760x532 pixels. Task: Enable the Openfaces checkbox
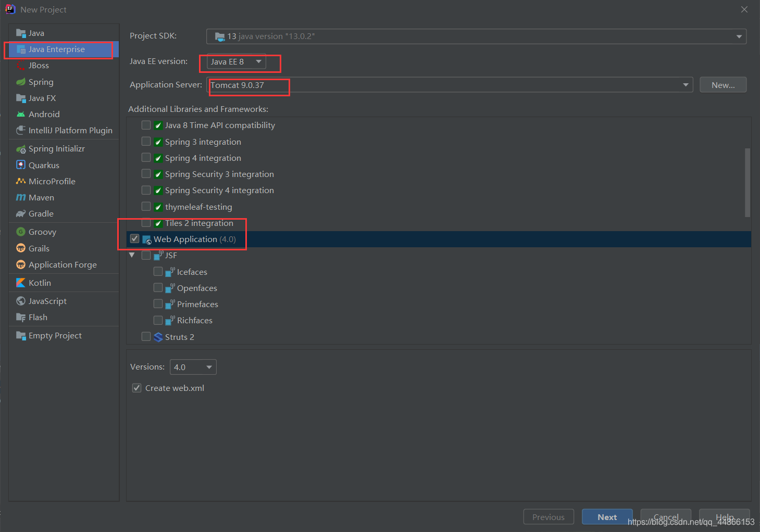coord(158,287)
